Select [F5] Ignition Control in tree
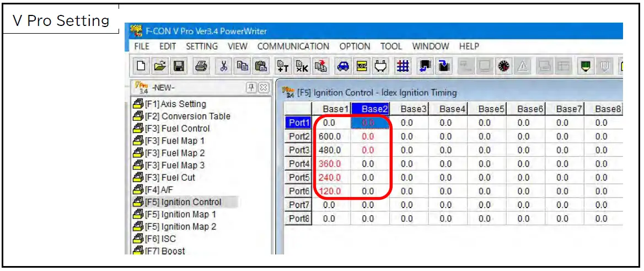Screen dimensions: 644x271 (x=178, y=202)
